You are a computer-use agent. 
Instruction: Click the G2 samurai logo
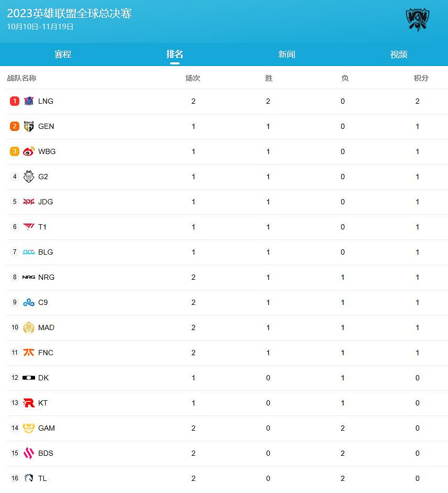[x=29, y=177]
